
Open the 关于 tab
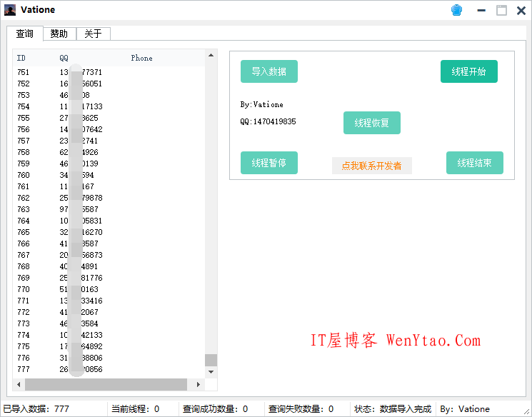(93, 34)
